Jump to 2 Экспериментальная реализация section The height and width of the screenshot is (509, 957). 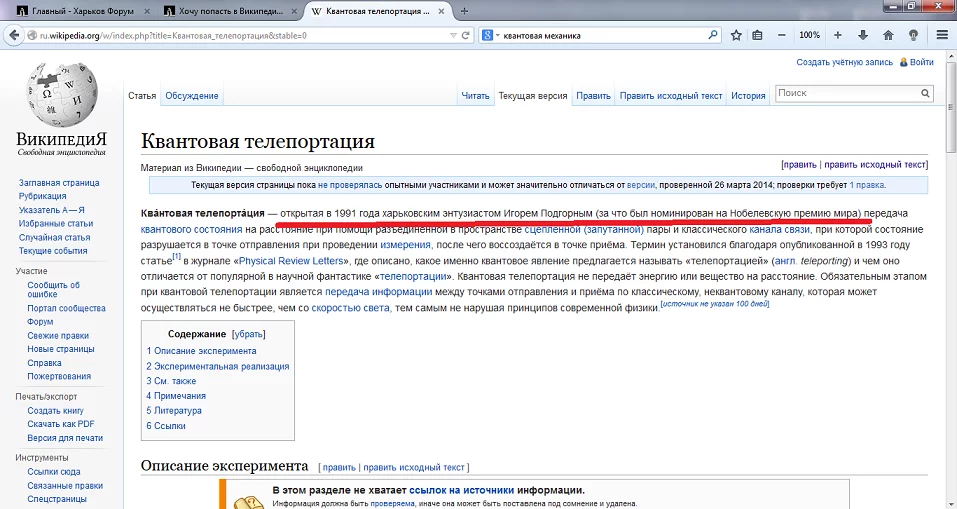(218, 366)
